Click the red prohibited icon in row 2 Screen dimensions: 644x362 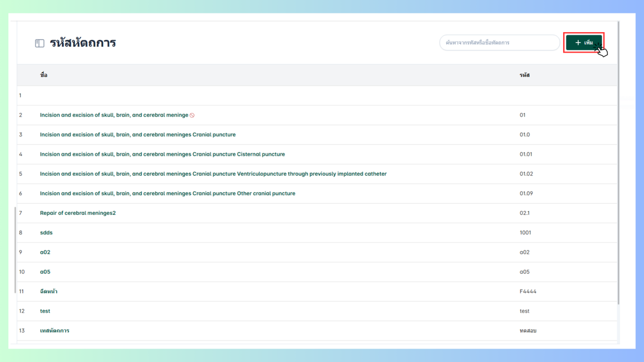coord(192,115)
